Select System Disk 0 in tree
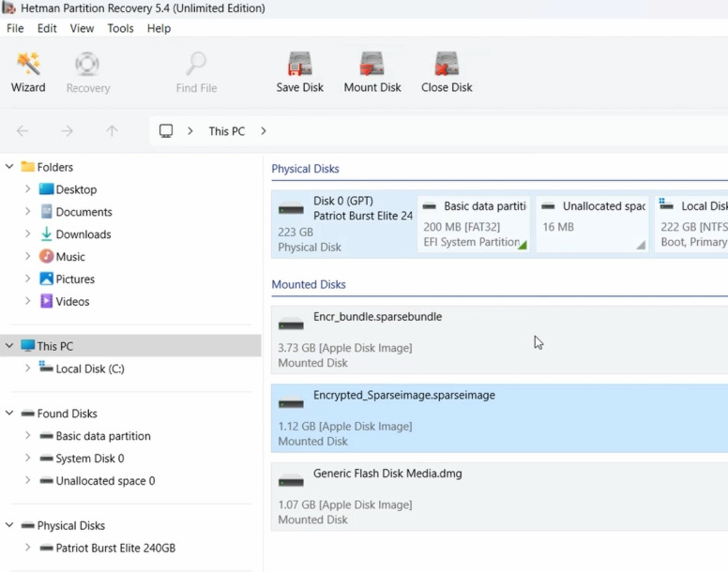728x572 pixels. [x=90, y=459]
